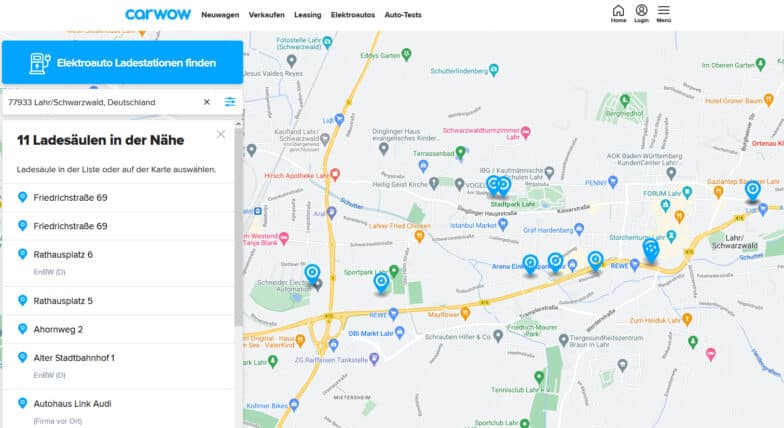This screenshot has width=784, height=428.
Task: Click Schutterlindenberg map marker
Action: (x=494, y=70)
